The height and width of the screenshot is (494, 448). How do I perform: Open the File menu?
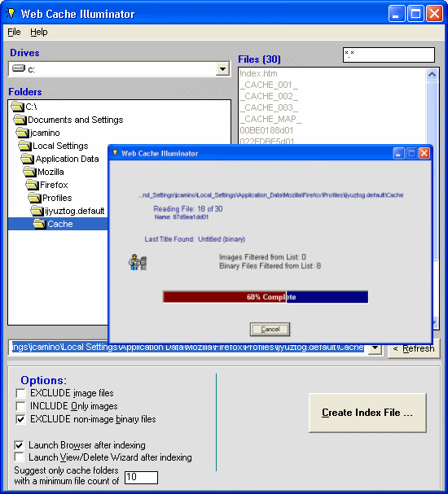point(14,32)
